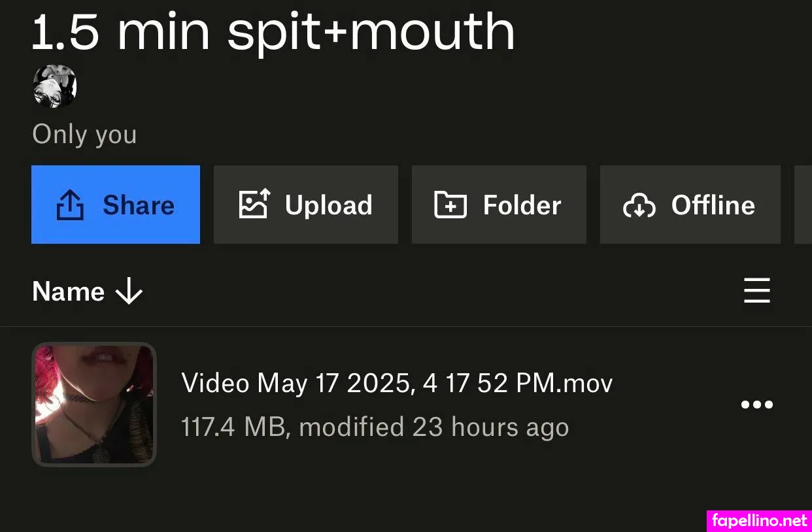The image size is (812, 532).
Task: Create a new Folder
Action: (498, 205)
